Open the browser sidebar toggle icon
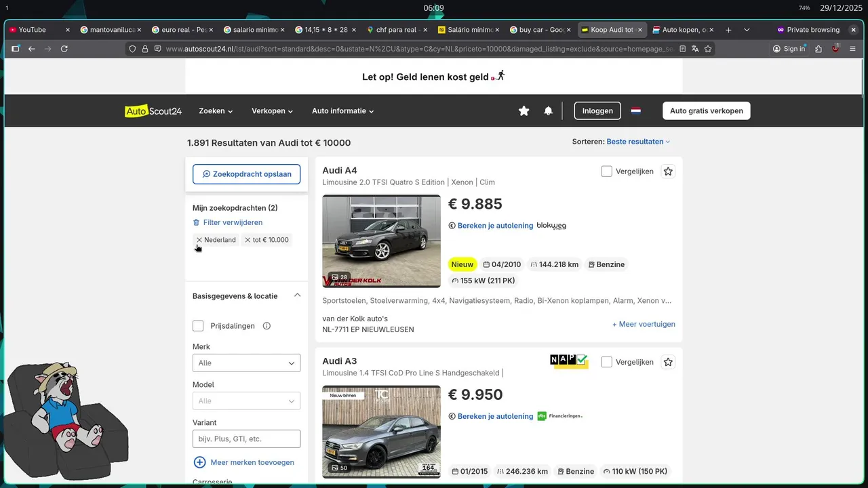 pyautogui.click(x=15, y=49)
